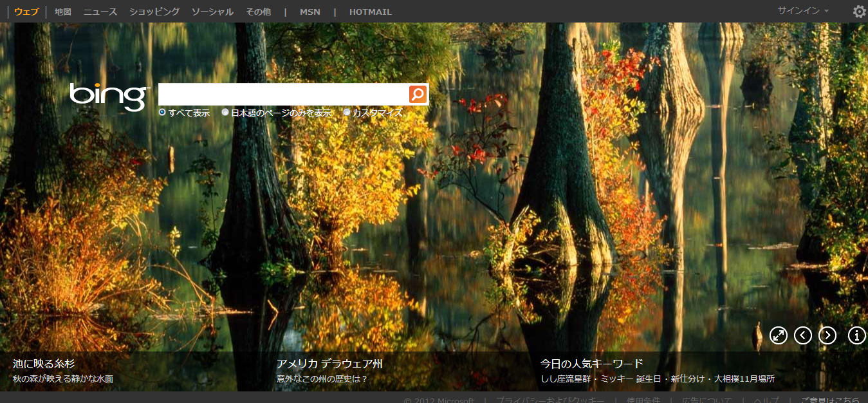Click the orange search magnifier button

418,94
